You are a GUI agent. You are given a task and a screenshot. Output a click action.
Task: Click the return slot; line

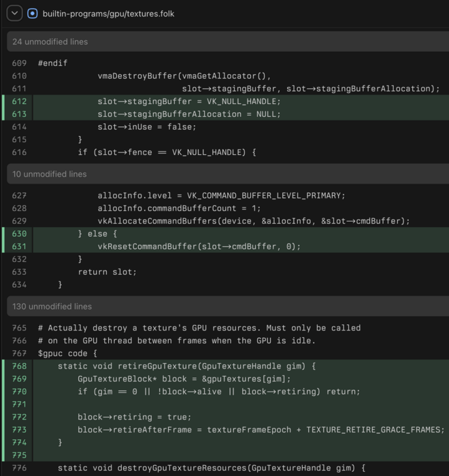(x=107, y=272)
